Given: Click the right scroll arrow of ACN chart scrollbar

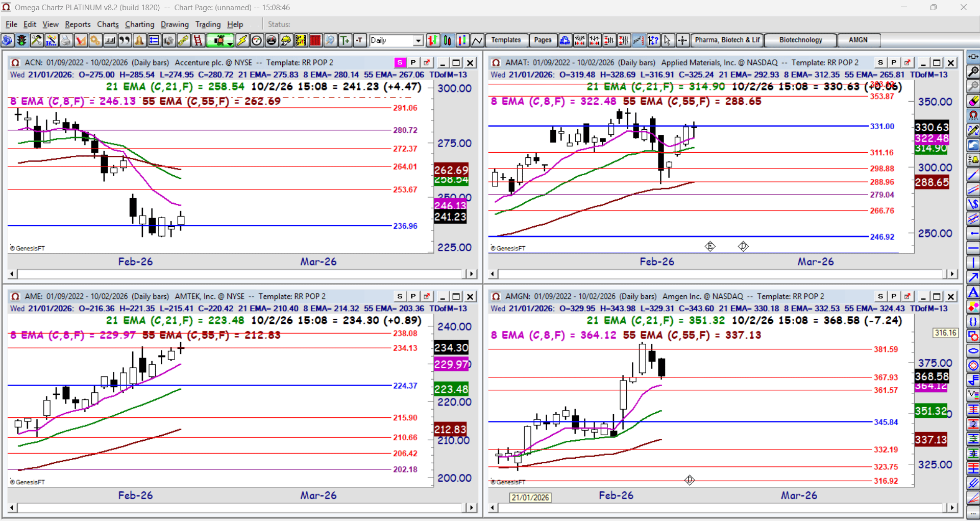Looking at the screenshot, I should [472, 274].
